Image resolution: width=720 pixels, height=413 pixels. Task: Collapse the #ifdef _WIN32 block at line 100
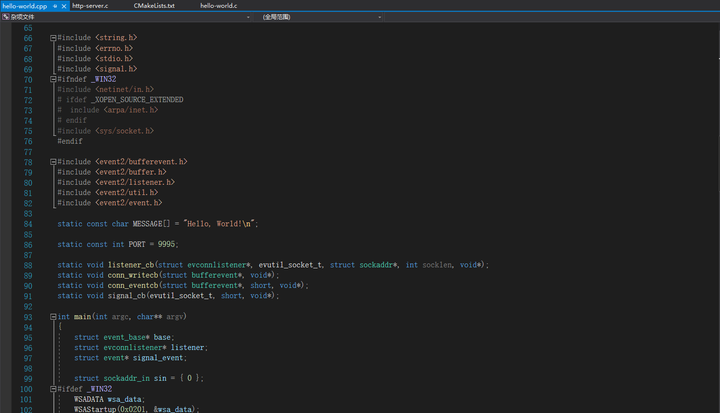tap(53, 389)
